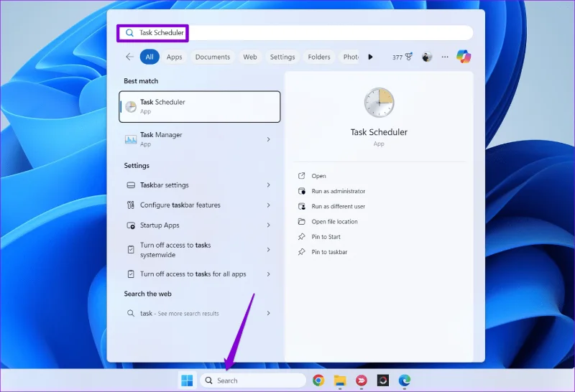Viewport: 575px width, 392px height.
Task: Expand Startup Apps chevron
Action: [268, 225]
